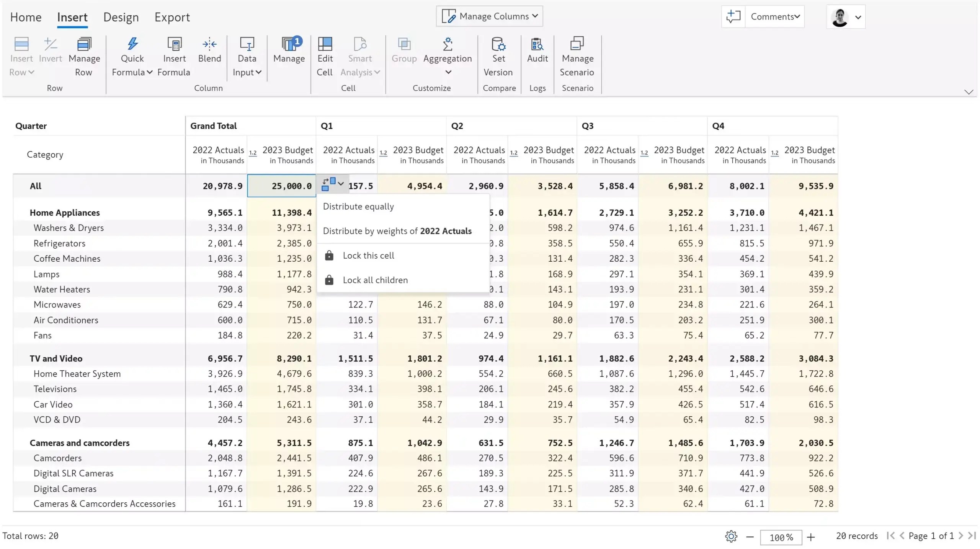Viewport: 980px width, 549px height.
Task: Switch to the Design tab
Action: coord(121,17)
